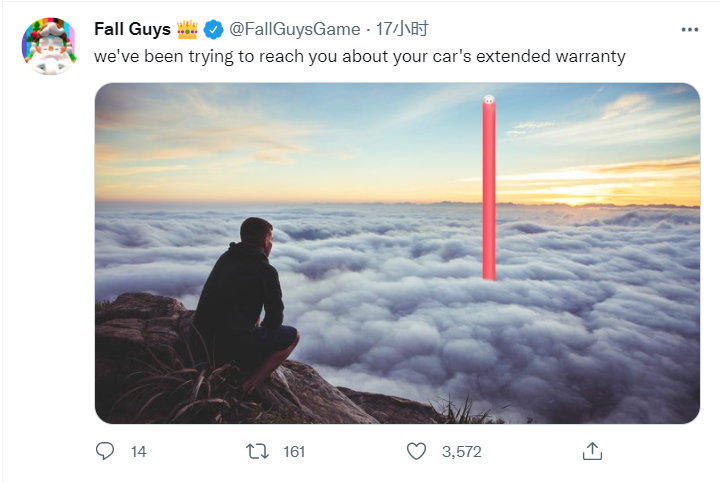View the 161 retweets count
This screenshot has height=483, width=721.
[294, 452]
